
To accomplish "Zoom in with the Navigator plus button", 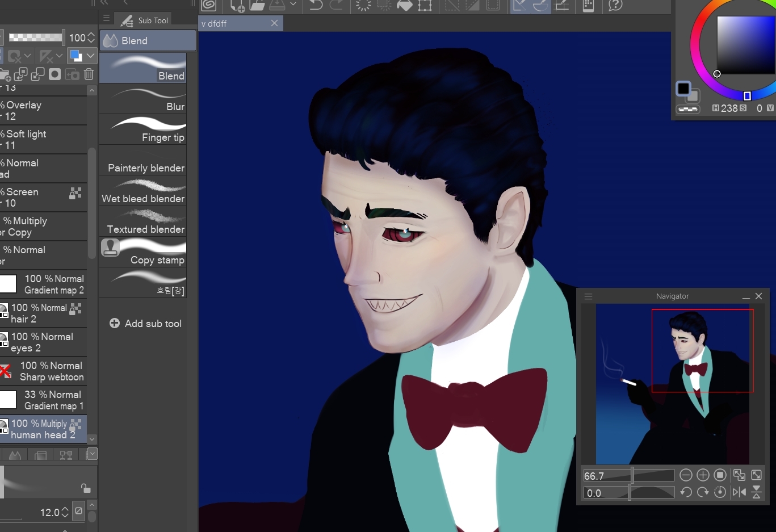I will coord(703,475).
